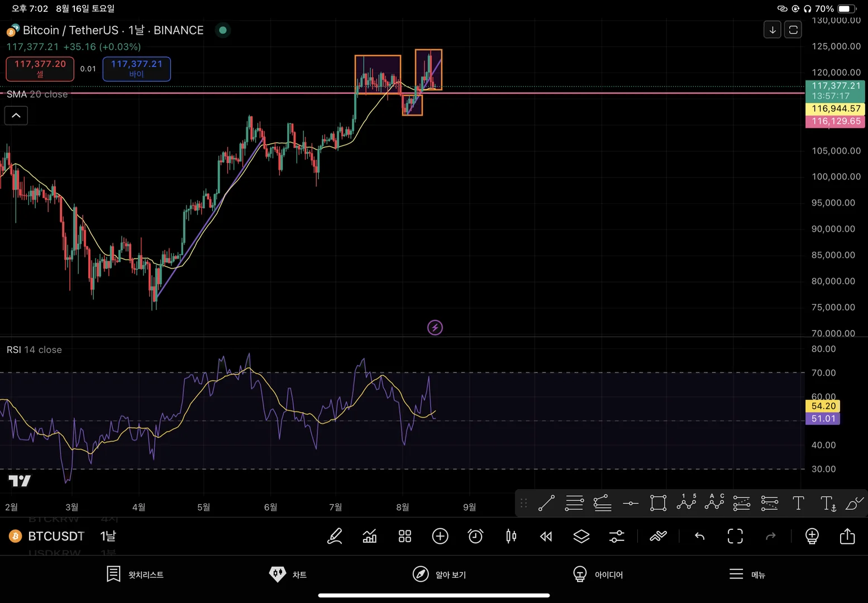
Task: Tap the blue 바이 buy button
Action: pyautogui.click(x=137, y=69)
